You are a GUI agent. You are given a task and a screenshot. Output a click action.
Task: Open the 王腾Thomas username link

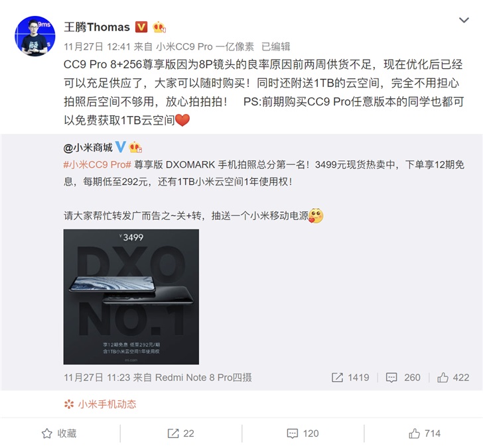(97, 27)
